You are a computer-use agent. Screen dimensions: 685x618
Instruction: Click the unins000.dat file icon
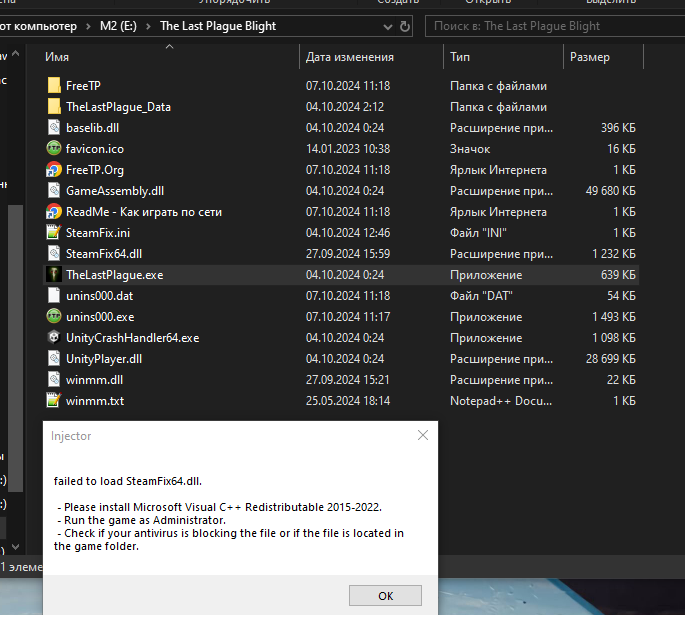pos(54,296)
